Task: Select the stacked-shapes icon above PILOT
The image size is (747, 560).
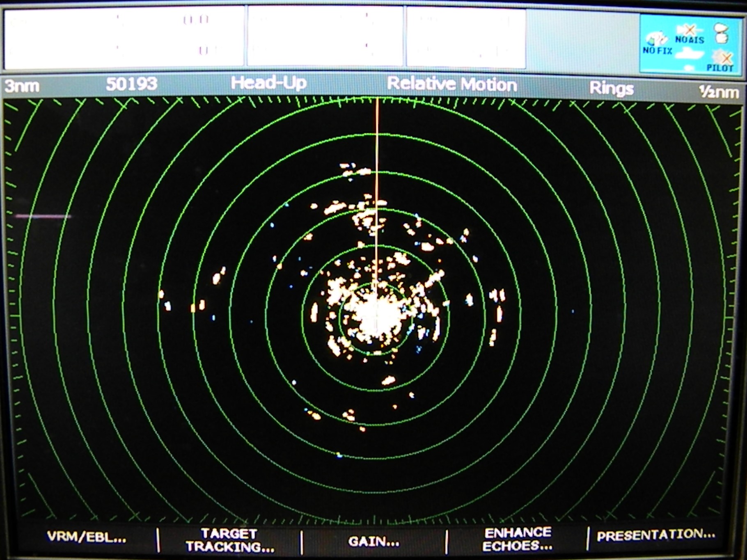Action: click(722, 33)
